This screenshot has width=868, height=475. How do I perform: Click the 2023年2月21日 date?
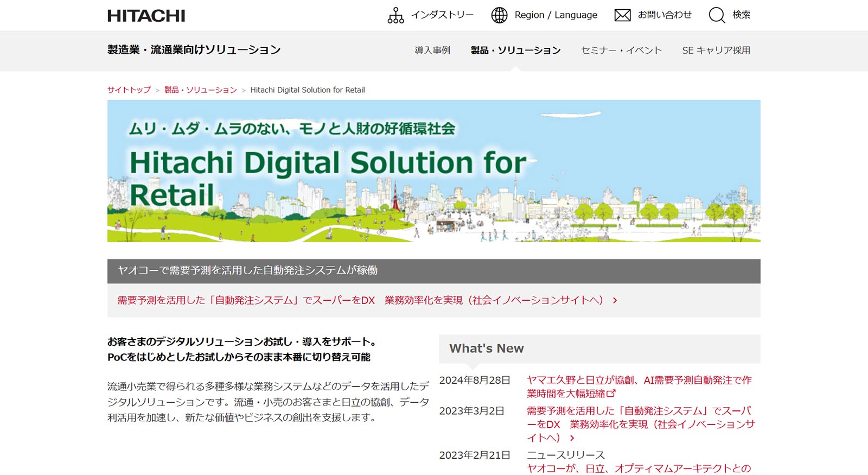475,455
